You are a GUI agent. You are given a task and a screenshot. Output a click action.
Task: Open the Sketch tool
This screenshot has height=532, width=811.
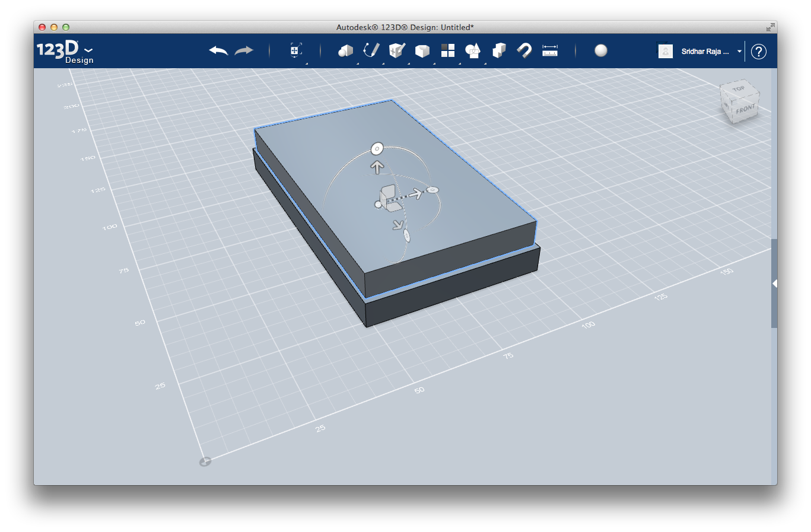click(372, 50)
